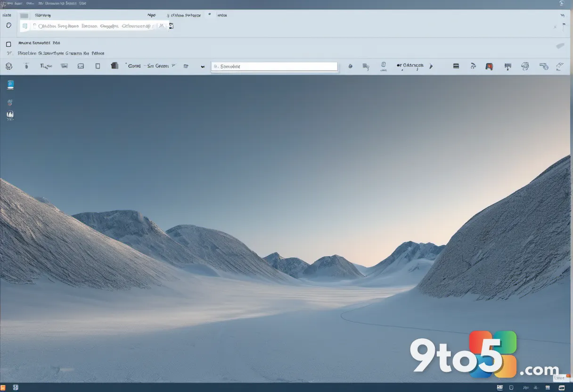This screenshot has width=573, height=392.
Task: Choose the picture frame toolbar icon
Action: point(81,66)
